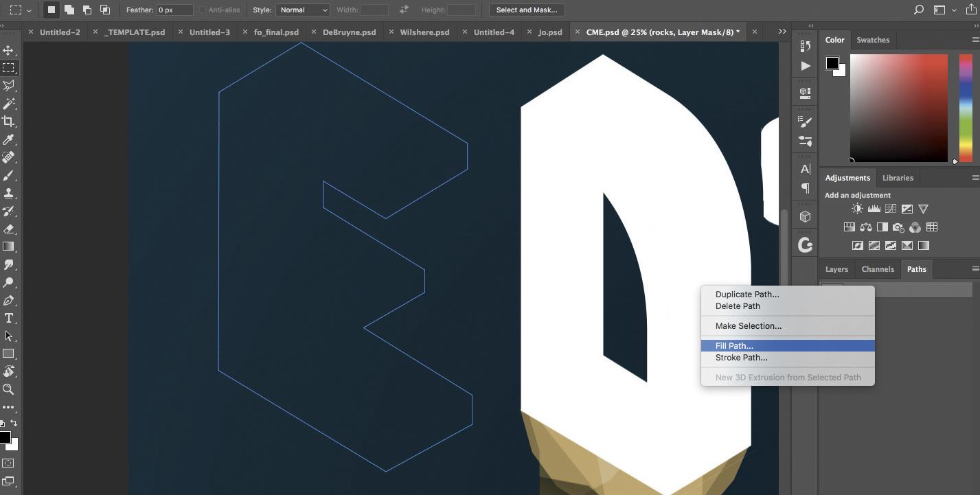
Task: Select the Crop tool
Action: point(9,122)
